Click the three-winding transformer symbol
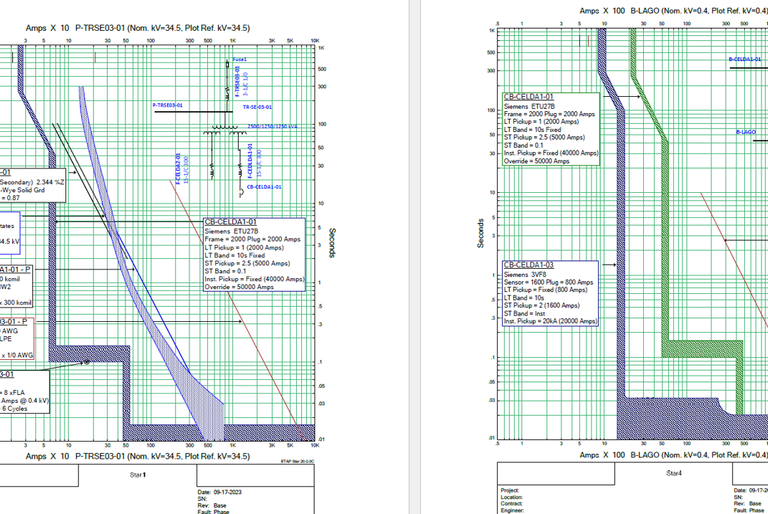The image size is (768, 514). 225,130
